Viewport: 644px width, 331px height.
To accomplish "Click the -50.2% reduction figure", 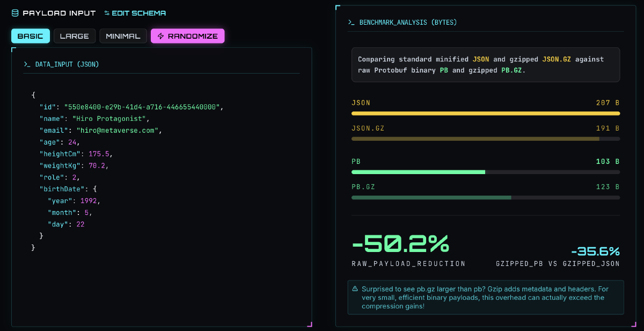I will point(400,243).
